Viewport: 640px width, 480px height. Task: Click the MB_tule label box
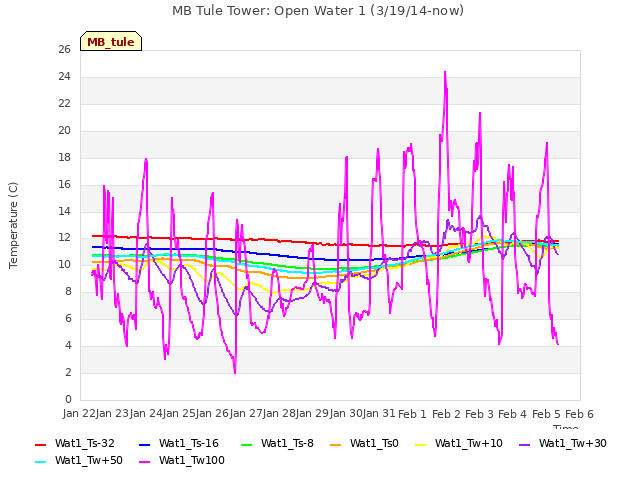coord(111,41)
